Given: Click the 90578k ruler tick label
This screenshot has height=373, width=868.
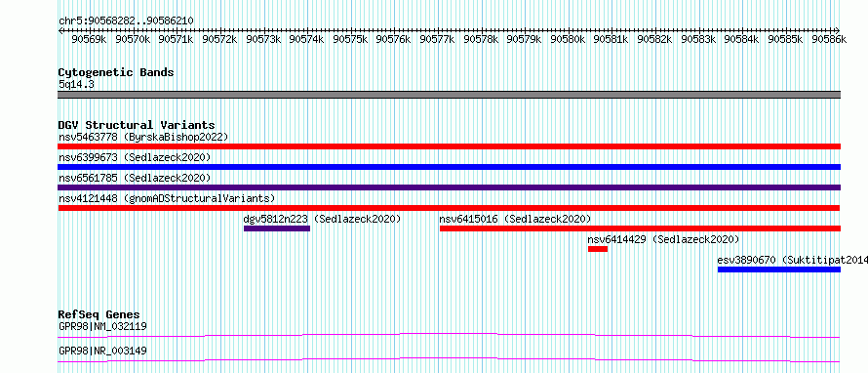Looking at the screenshot, I should pyautogui.click(x=481, y=39).
